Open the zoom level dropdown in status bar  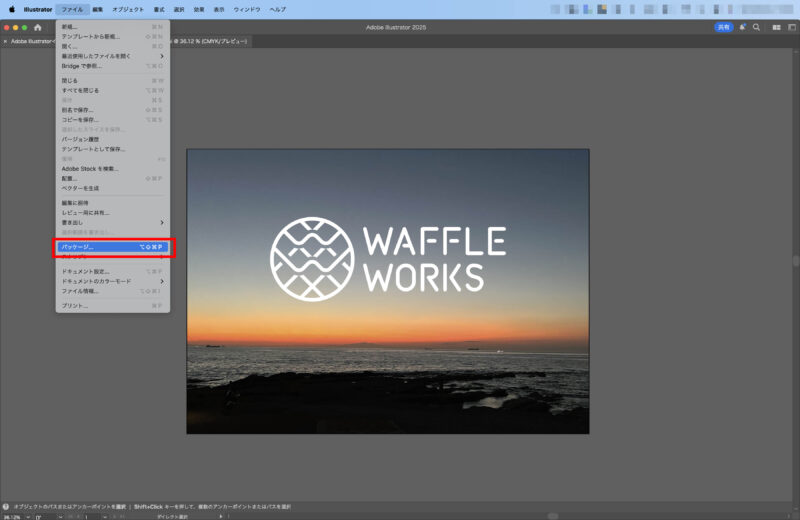click(x=28, y=517)
